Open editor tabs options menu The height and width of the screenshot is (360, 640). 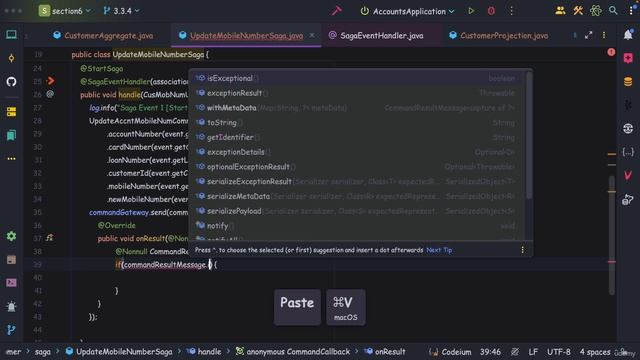click(604, 35)
